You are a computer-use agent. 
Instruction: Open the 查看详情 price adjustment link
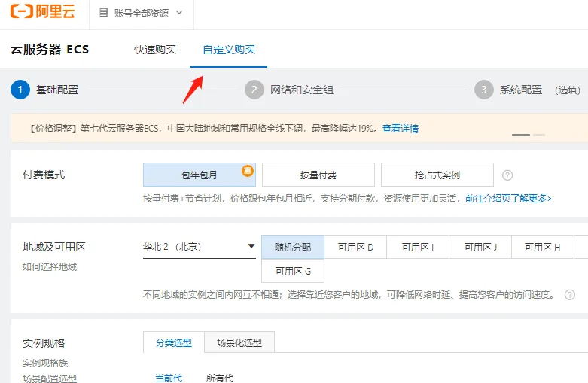400,129
